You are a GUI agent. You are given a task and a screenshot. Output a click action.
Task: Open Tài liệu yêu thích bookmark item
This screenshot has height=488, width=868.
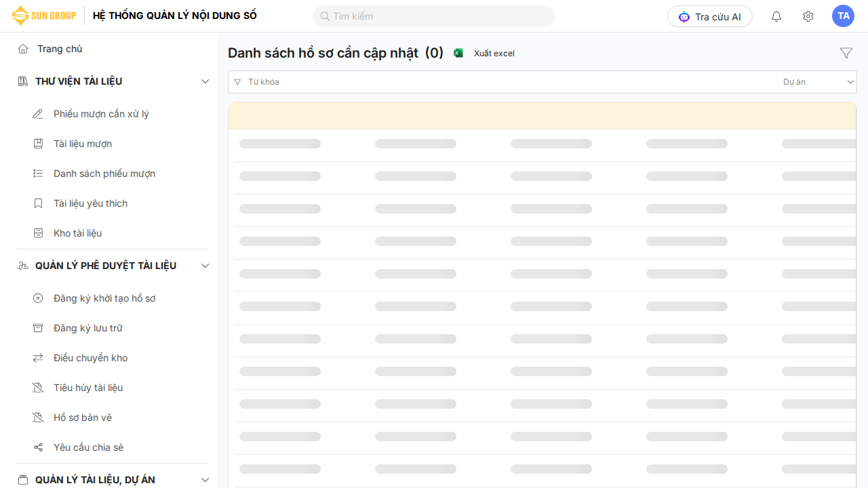pos(90,203)
